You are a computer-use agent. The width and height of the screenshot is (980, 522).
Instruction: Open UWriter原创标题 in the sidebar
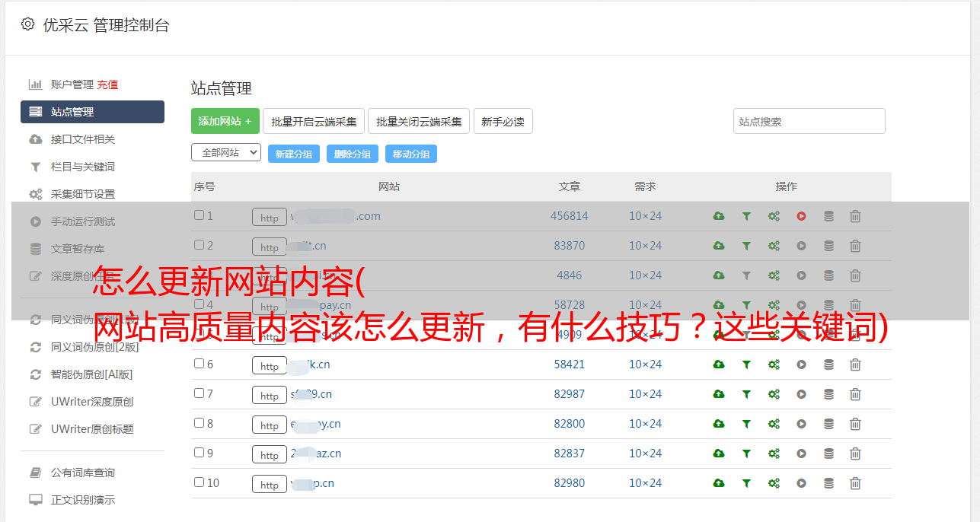click(x=92, y=429)
